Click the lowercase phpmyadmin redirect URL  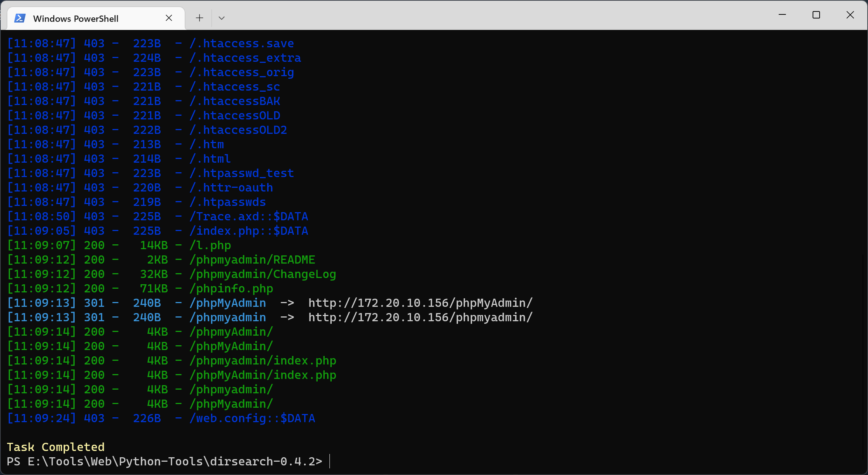(x=420, y=318)
